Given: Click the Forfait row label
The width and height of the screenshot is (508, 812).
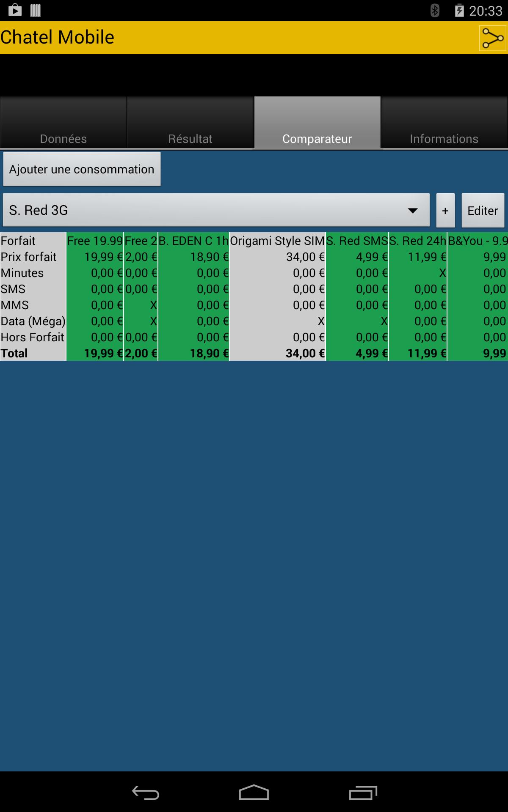Looking at the screenshot, I should 18,241.
